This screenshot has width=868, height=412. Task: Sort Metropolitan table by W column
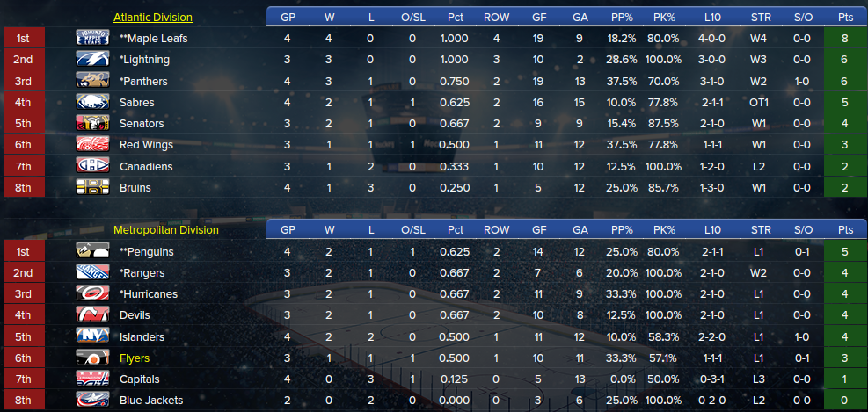329,230
